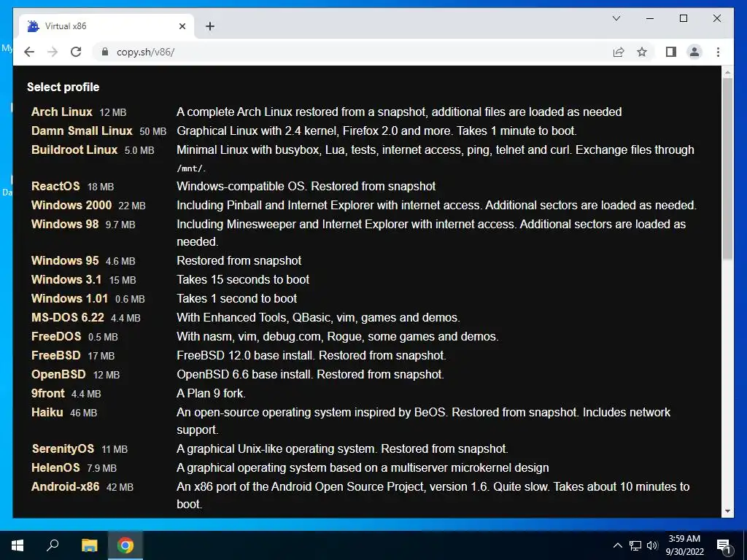The image size is (747, 560).
Task: Show hidden system tray icons
Action: point(617,545)
